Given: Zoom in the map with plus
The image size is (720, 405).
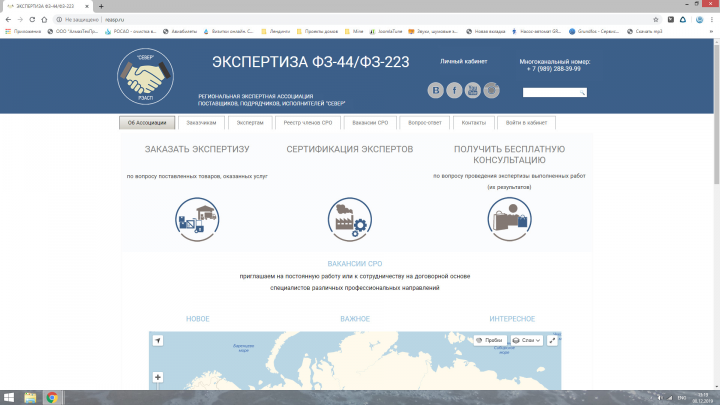Looking at the screenshot, I should tap(158, 377).
